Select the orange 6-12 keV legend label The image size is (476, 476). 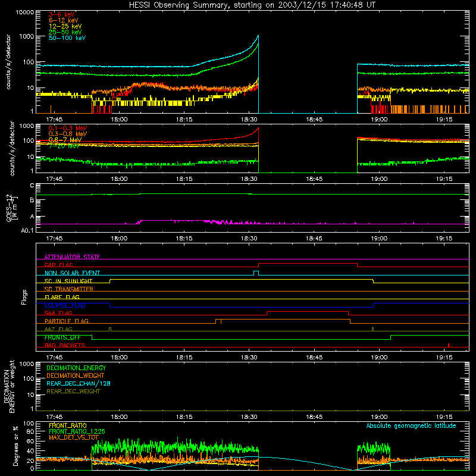point(64,20)
